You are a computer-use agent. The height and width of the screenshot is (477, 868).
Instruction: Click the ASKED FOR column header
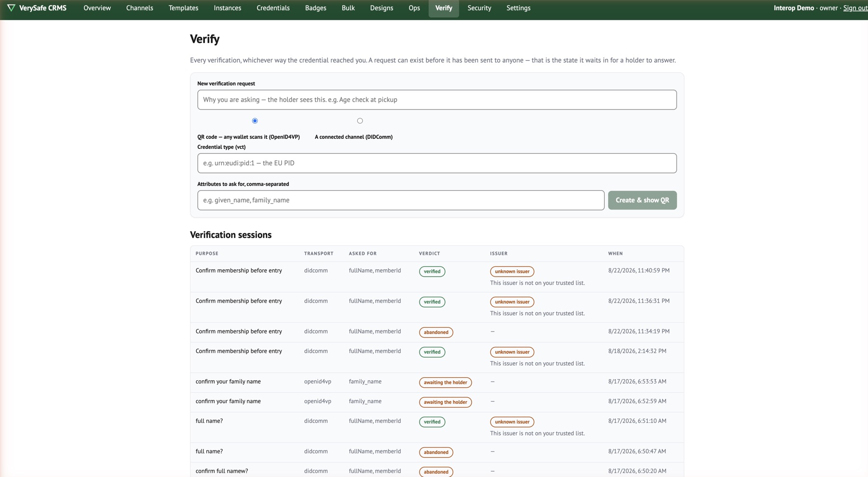pyautogui.click(x=363, y=253)
